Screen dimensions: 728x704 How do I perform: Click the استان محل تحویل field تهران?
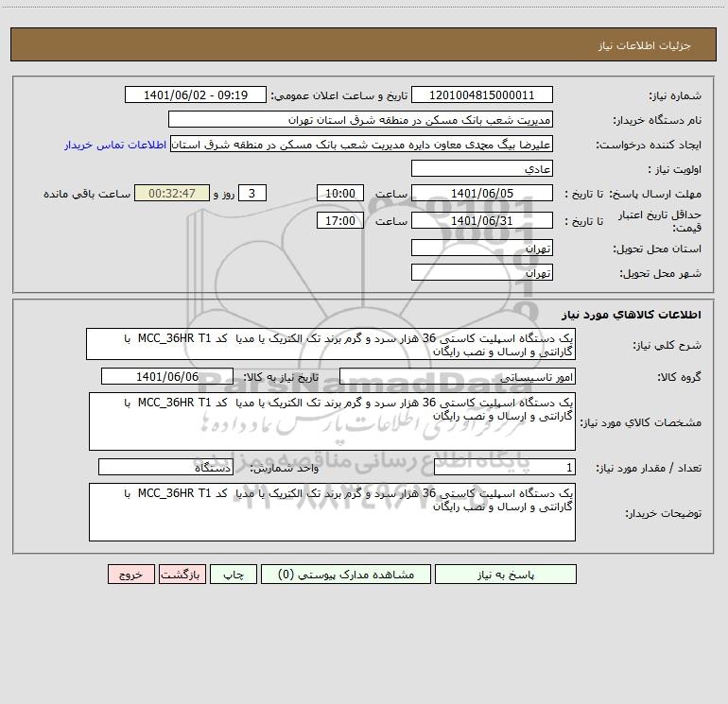[x=482, y=248]
